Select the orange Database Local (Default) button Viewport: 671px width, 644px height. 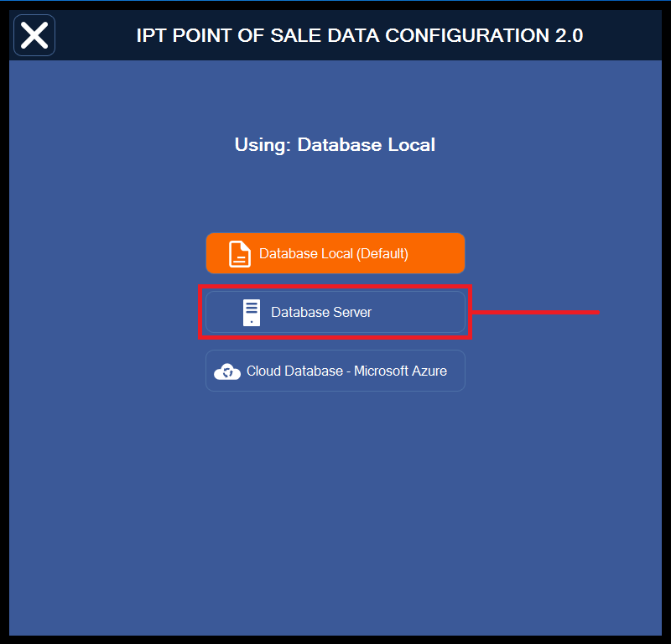335,253
